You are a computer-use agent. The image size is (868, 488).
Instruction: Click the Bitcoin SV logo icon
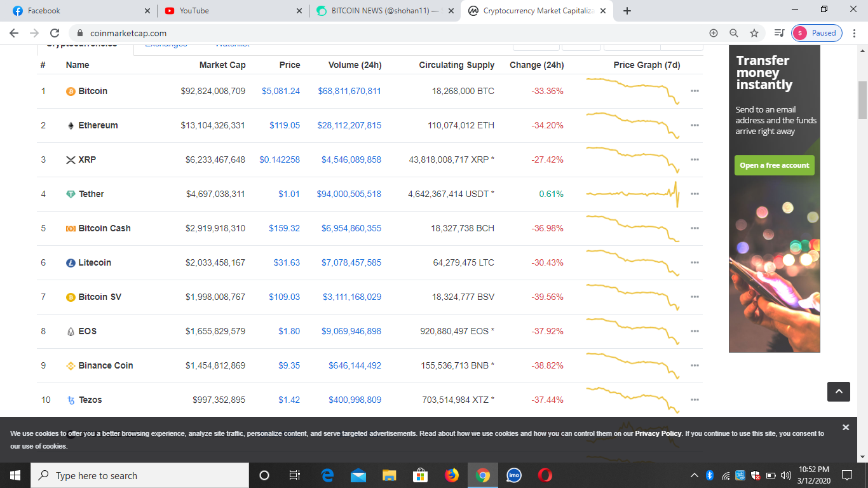[x=71, y=297]
